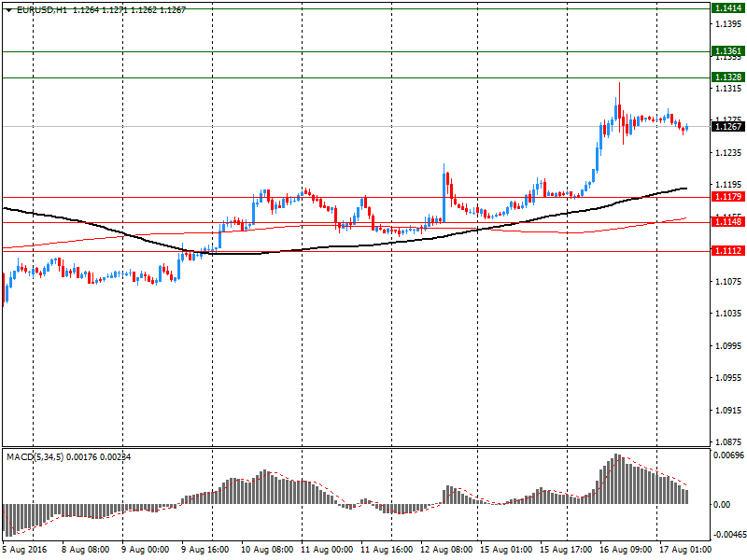Select the 9 Aug 00:00 time label
Image resolution: width=747 pixels, height=560 pixels.
tap(146, 550)
